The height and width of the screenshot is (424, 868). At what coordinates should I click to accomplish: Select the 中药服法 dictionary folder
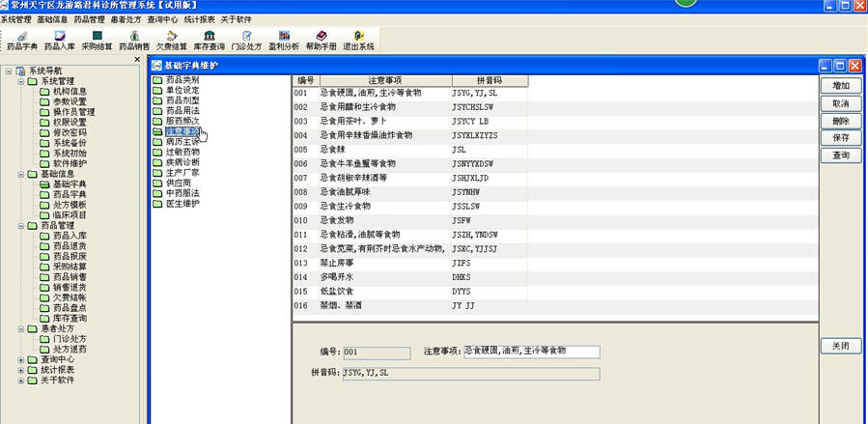177,193
